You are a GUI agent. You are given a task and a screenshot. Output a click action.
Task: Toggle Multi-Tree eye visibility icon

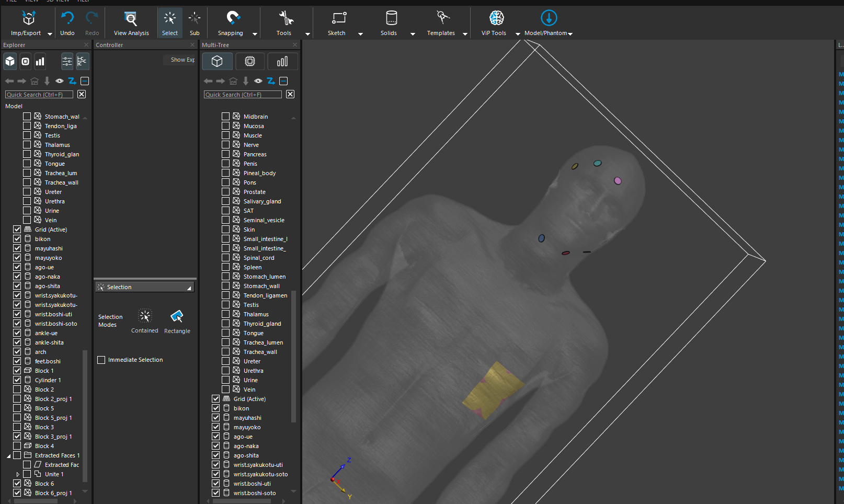point(258,81)
